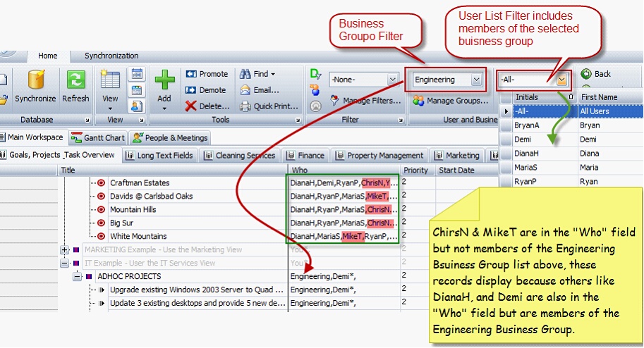Sort by the Initials column header

545,97
